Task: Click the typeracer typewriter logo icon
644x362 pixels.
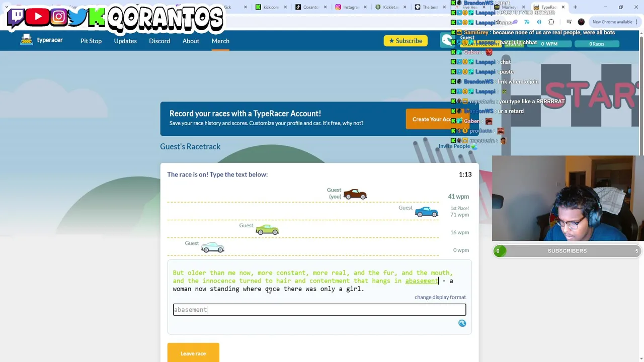Action: click(x=26, y=40)
